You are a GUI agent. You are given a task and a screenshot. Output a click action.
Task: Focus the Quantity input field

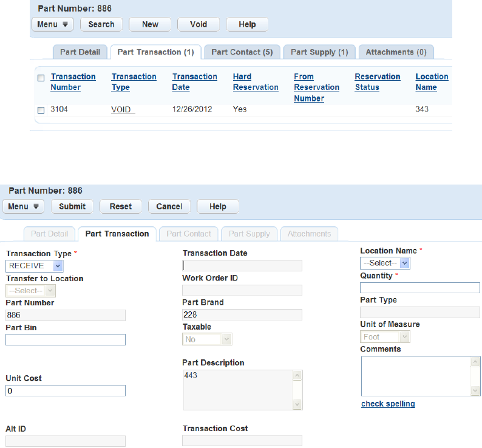[x=419, y=288]
